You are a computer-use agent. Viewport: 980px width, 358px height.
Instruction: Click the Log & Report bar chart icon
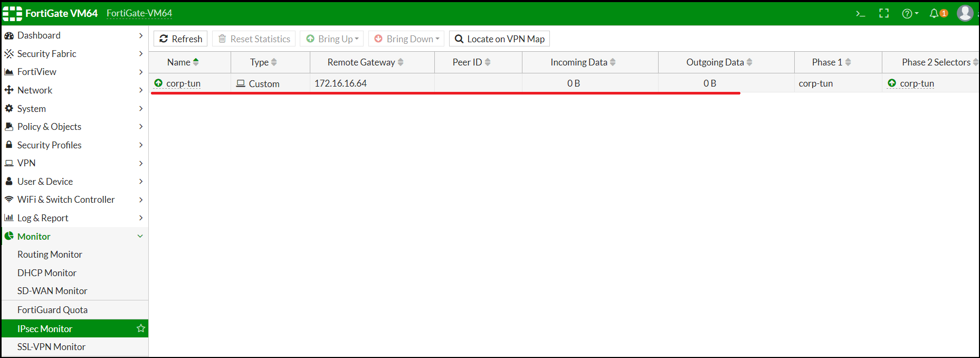point(9,218)
